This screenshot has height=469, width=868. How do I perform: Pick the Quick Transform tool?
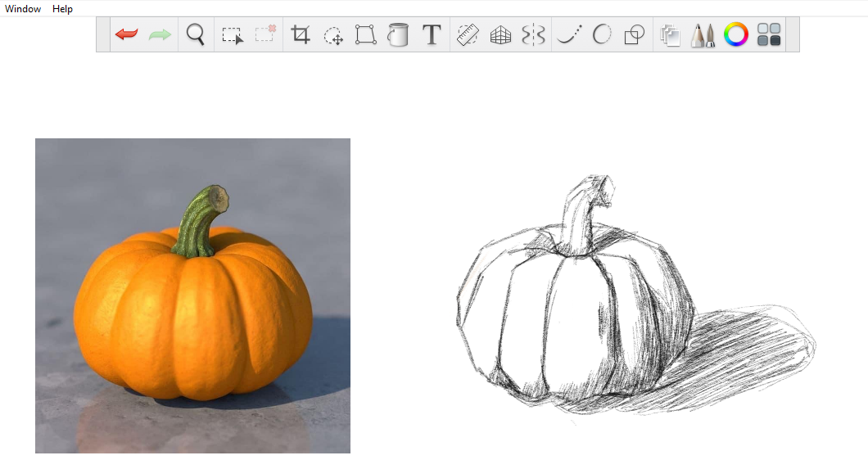tap(333, 36)
